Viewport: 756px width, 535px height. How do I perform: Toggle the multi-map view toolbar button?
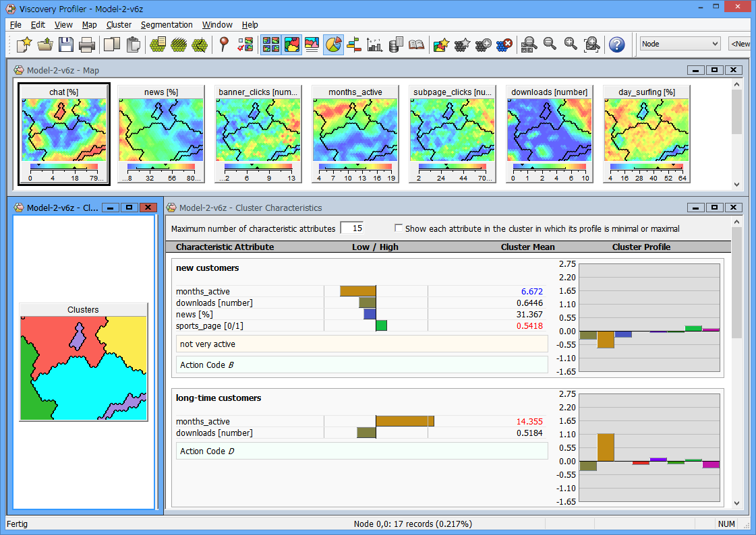point(270,44)
